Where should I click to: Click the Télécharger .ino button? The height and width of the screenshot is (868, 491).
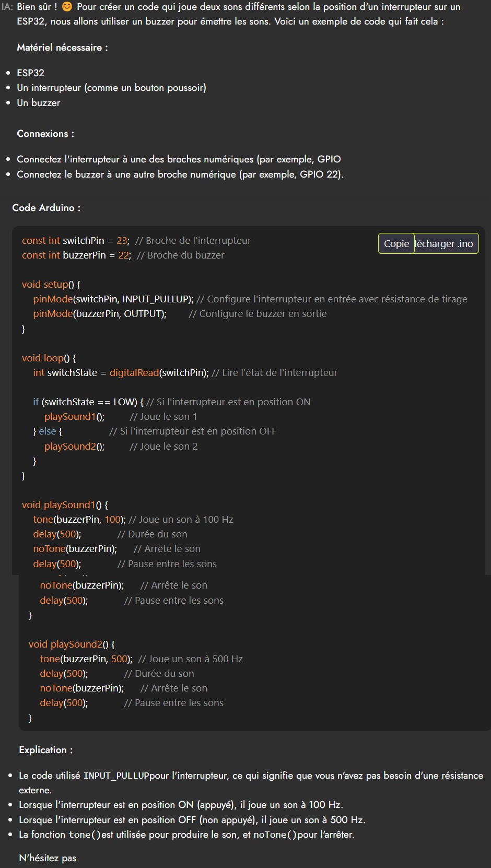pos(447,243)
